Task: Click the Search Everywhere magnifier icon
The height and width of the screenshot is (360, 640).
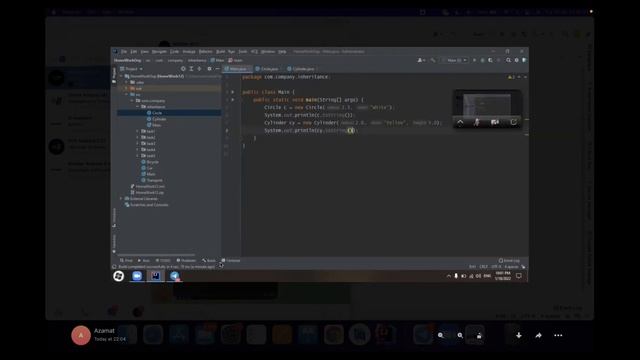Action: coord(509,60)
